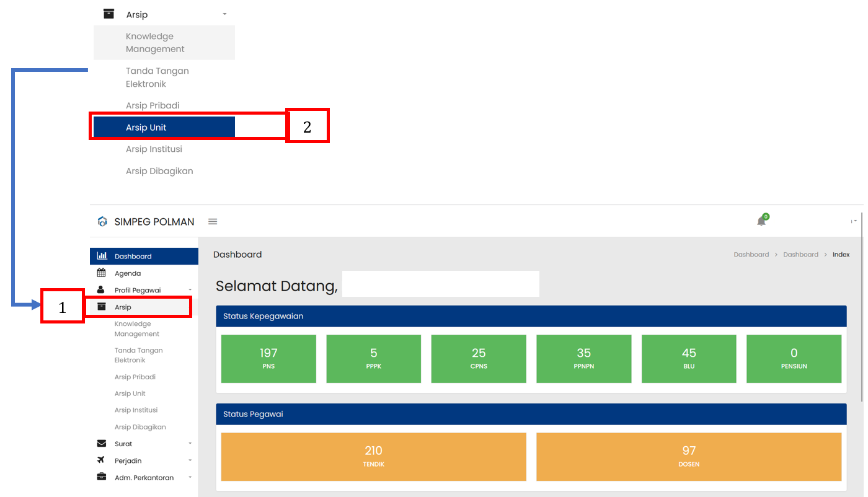Expand the Perjadin menu arrow
This screenshot has height=497, width=868.
[190, 460]
